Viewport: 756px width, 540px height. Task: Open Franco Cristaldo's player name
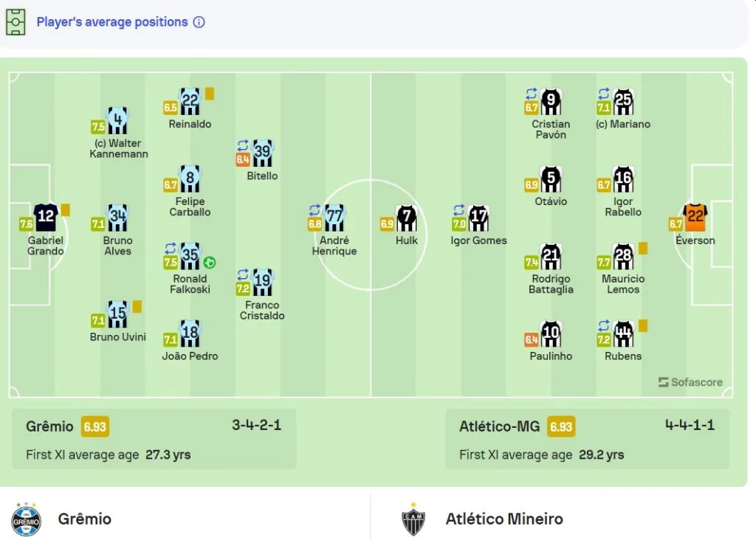click(x=262, y=310)
